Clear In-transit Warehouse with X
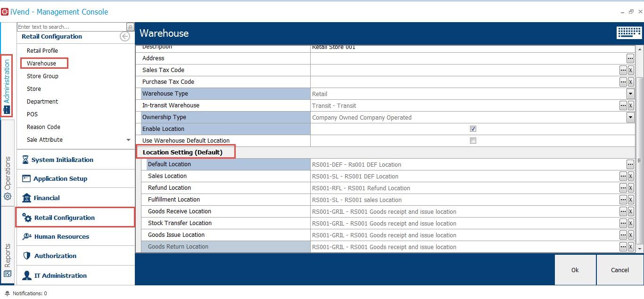Image resolution: width=644 pixels, height=299 pixels. click(x=631, y=105)
